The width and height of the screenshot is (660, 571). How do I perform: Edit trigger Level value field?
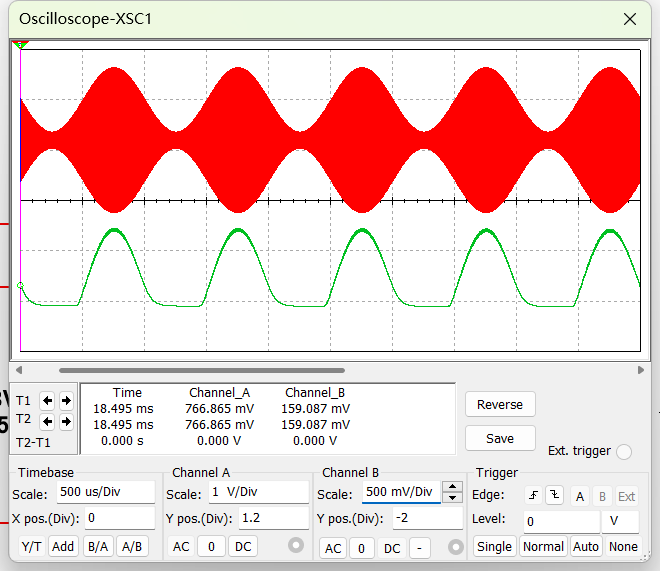(562, 521)
